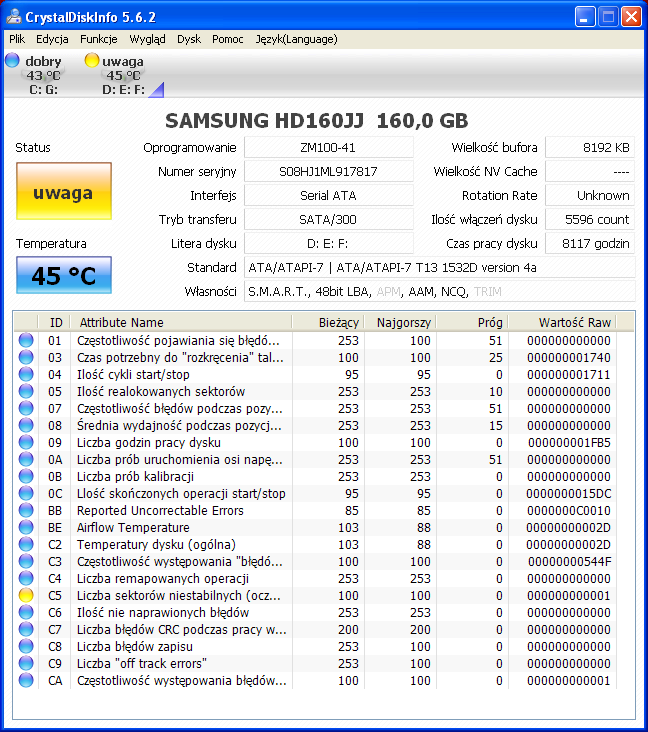Viewport: 648px width, 732px height.
Task: Click the status dot for attribute C3
Action: (26, 562)
